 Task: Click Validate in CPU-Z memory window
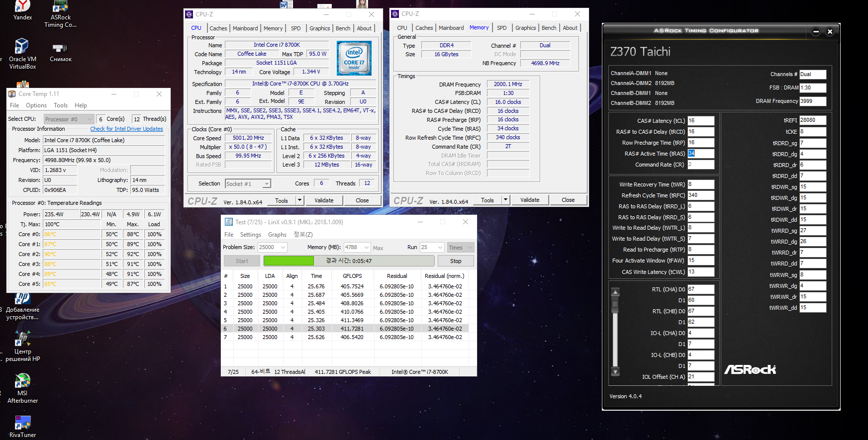pos(530,200)
